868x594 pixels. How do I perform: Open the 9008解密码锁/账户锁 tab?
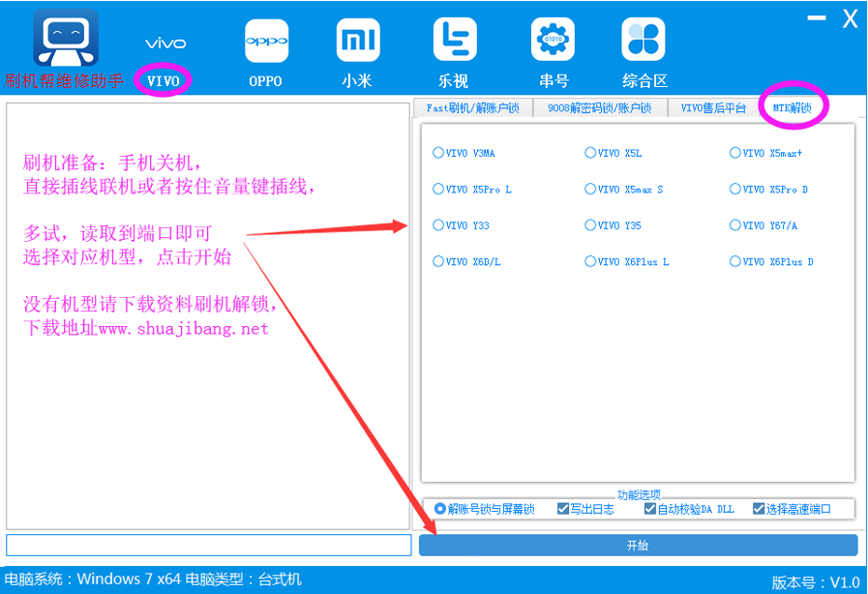point(600,108)
